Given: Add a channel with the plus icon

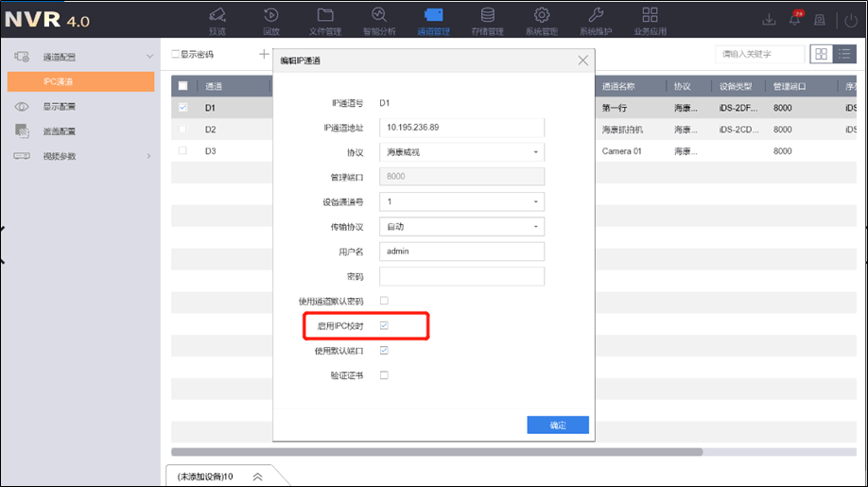Looking at the screenshot, I should (264, 54).
